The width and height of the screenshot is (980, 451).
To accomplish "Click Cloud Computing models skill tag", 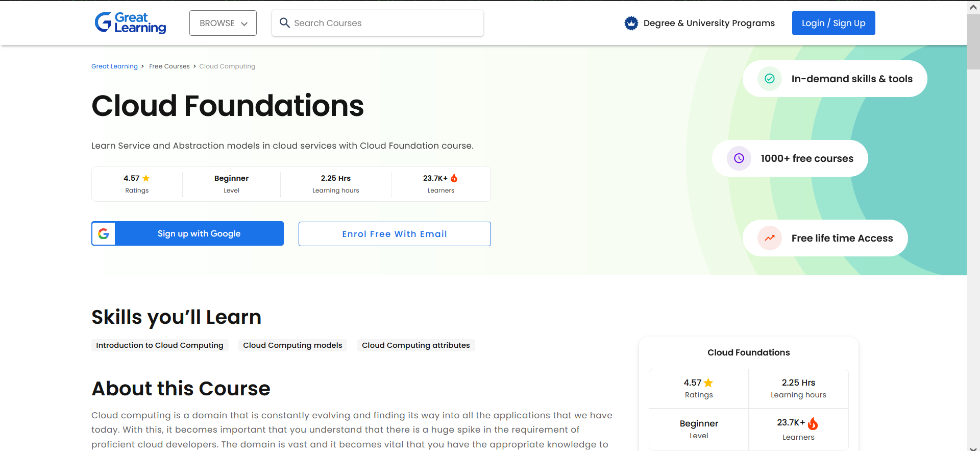I will (292, 345).
